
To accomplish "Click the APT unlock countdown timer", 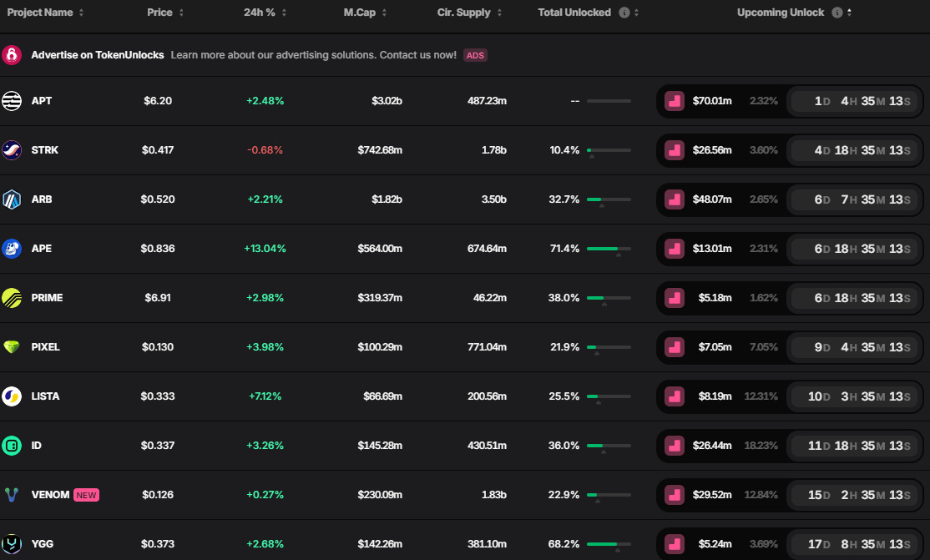I will coord(855,101).
